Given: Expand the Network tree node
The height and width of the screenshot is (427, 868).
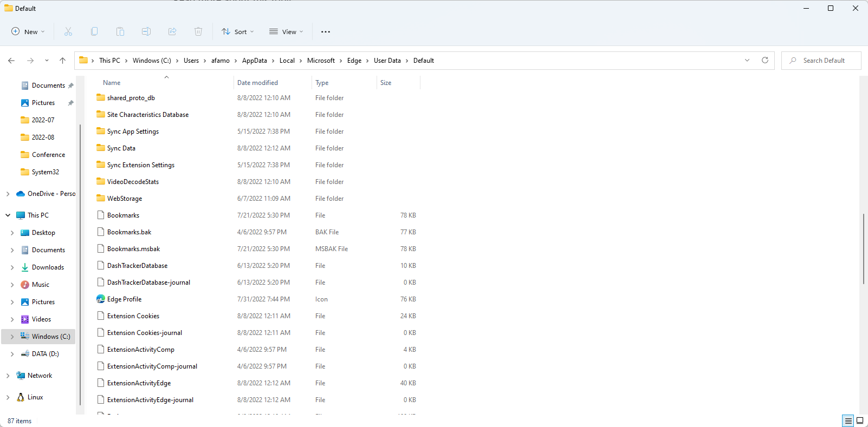Looking at the screenshot, I should click(x=8, y=375).
